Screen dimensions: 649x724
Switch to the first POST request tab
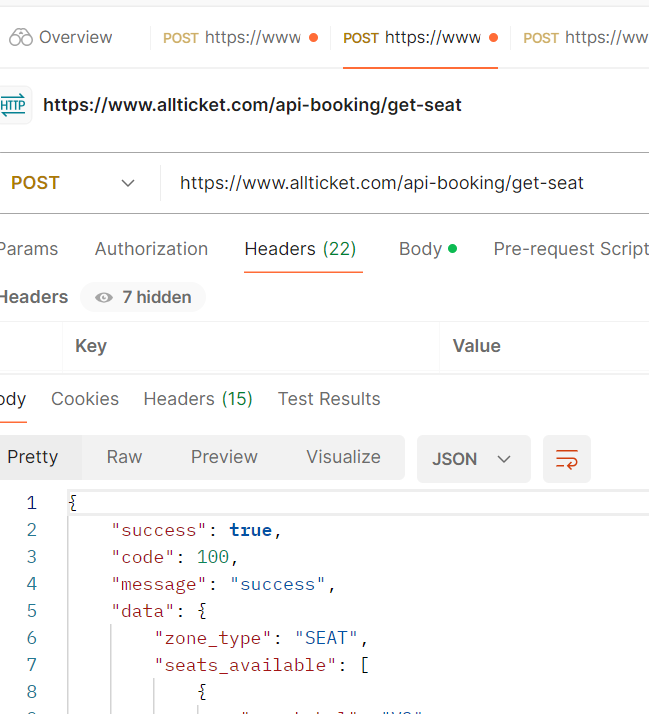(x=240, y=37)
